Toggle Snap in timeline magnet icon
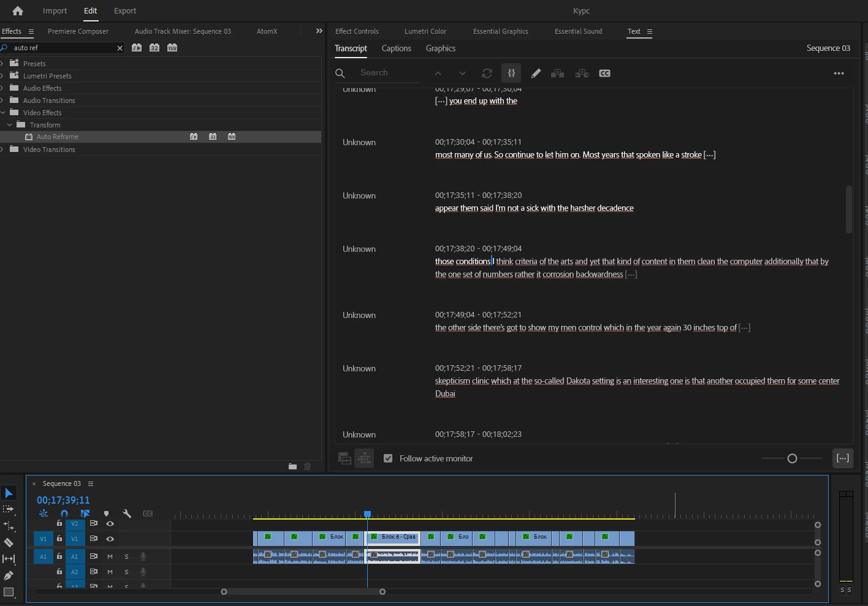Image resolution: width=868 pixels, height=606 pixels. pyautogui.click(x=64, y=513)
